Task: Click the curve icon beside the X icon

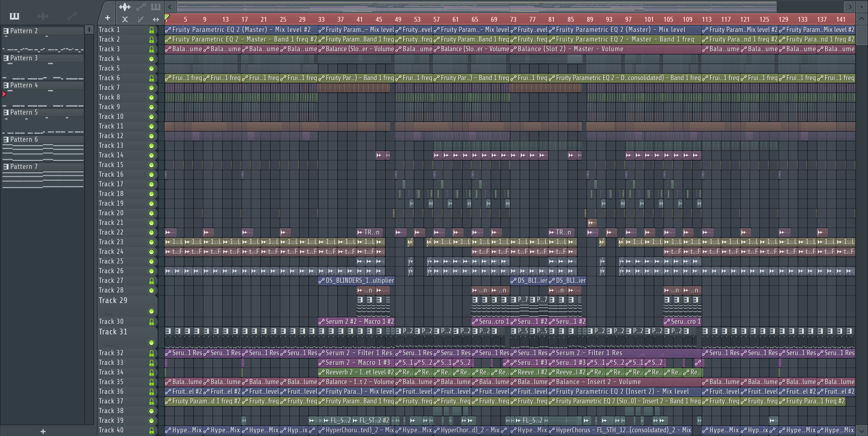Action: click(x=141, y=19)
